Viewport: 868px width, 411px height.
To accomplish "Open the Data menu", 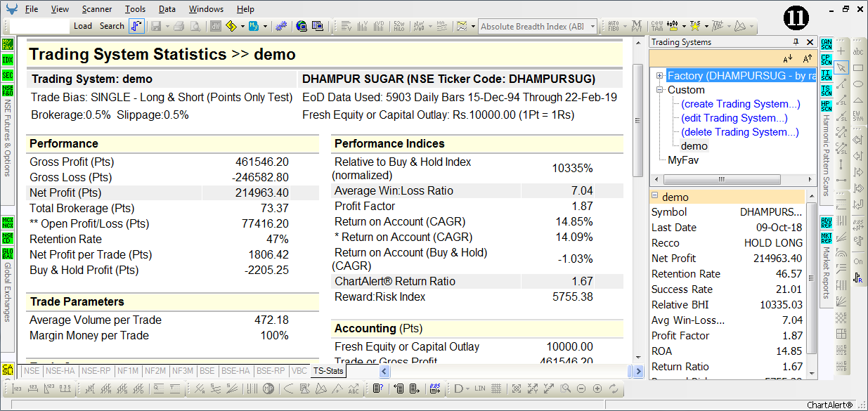I will (x=167, y=9).
